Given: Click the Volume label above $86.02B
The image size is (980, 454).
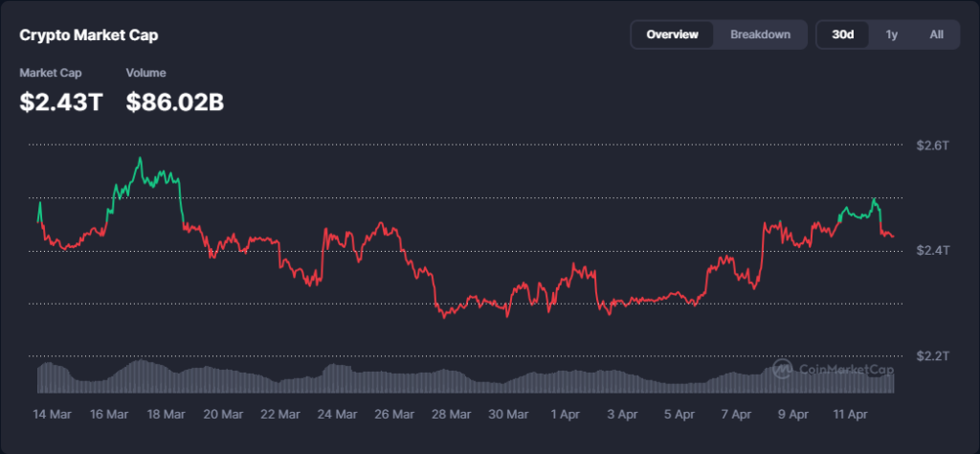Looking at the screenshot, I should coord(145,73).
